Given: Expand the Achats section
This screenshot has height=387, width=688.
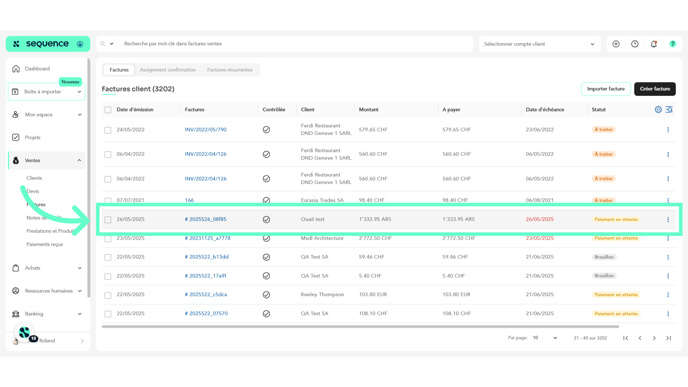Looking at the screenshot, I should coord(79,268).
